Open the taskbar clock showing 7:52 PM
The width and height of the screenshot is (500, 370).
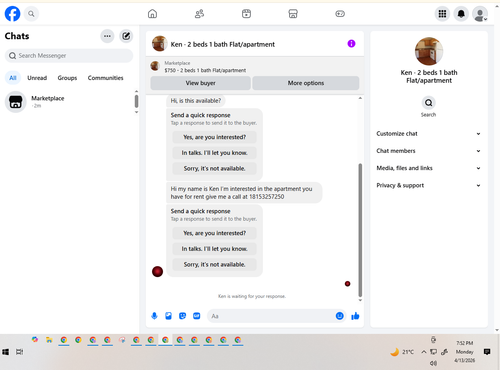coord(464,352)
